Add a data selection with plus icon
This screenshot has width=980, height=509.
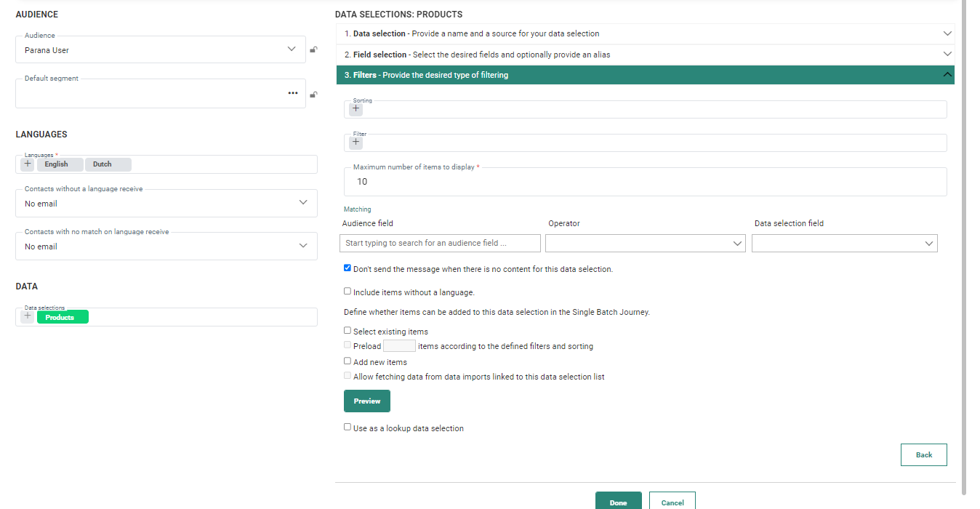tap(28, 316)
